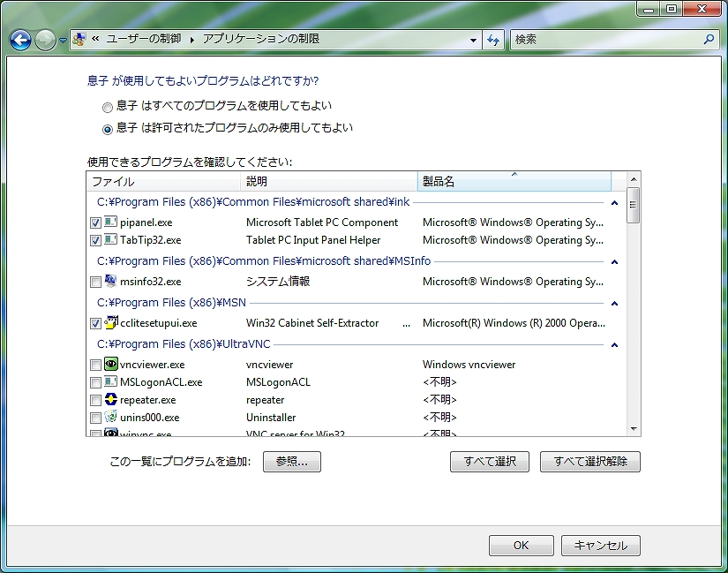Viewport: 728px width, 573px height.
Task: Click the refresh button beside address bar
Action: (x=494, y=40)
